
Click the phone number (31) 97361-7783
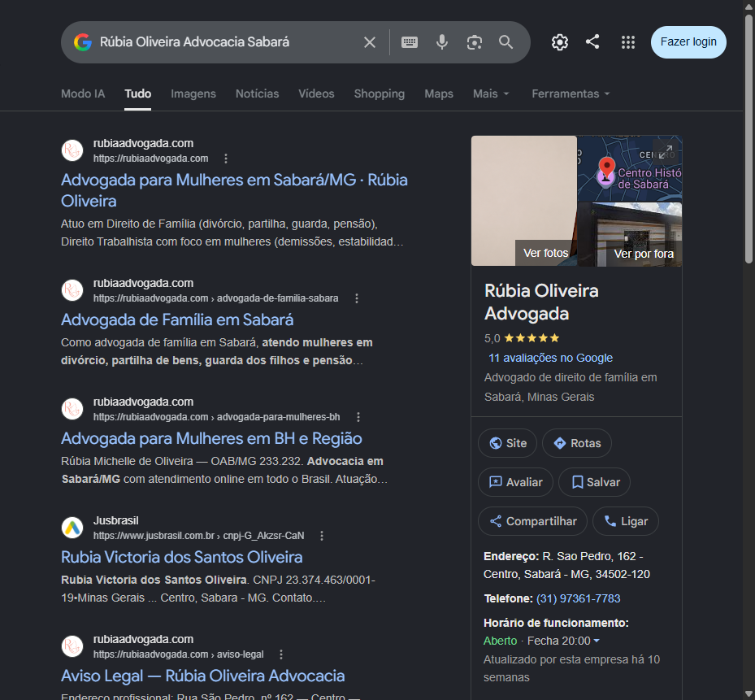point(578,598)
